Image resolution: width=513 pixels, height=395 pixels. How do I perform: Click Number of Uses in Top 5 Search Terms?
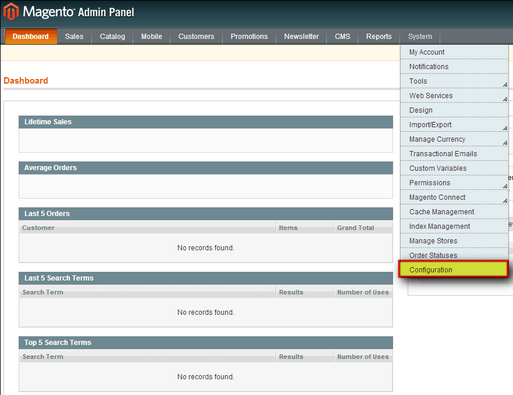(363, 357)
